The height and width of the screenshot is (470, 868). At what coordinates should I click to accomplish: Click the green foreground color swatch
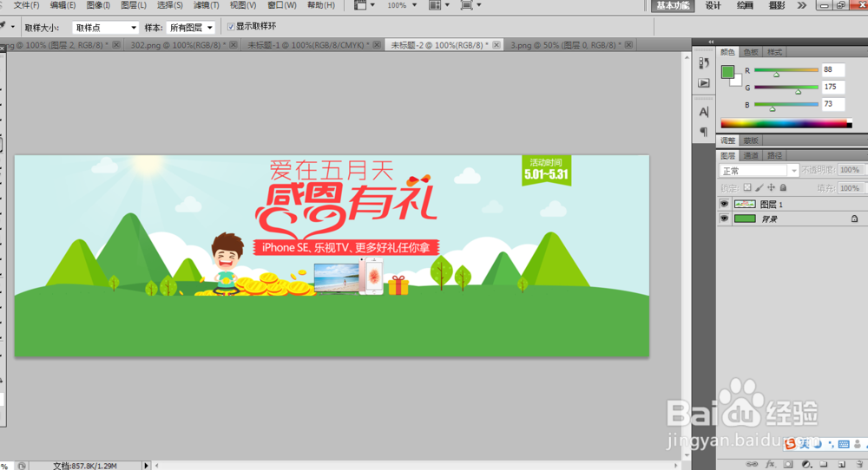[x=727, y=71]
